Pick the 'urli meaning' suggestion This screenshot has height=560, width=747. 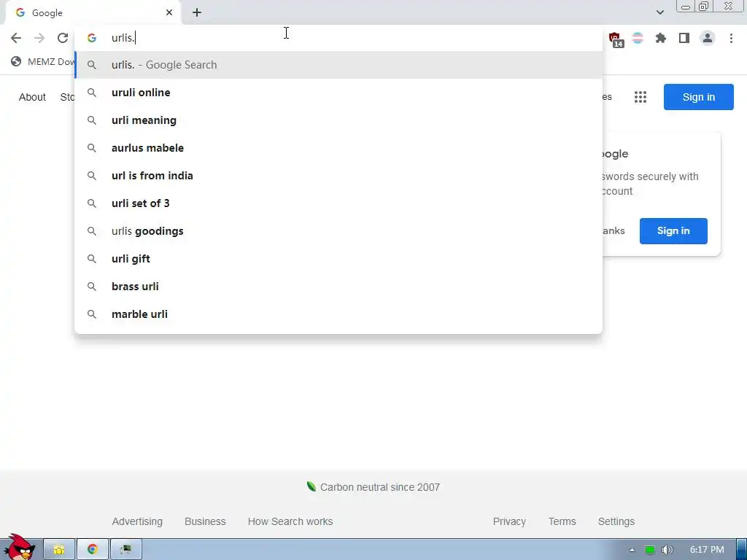338,120
